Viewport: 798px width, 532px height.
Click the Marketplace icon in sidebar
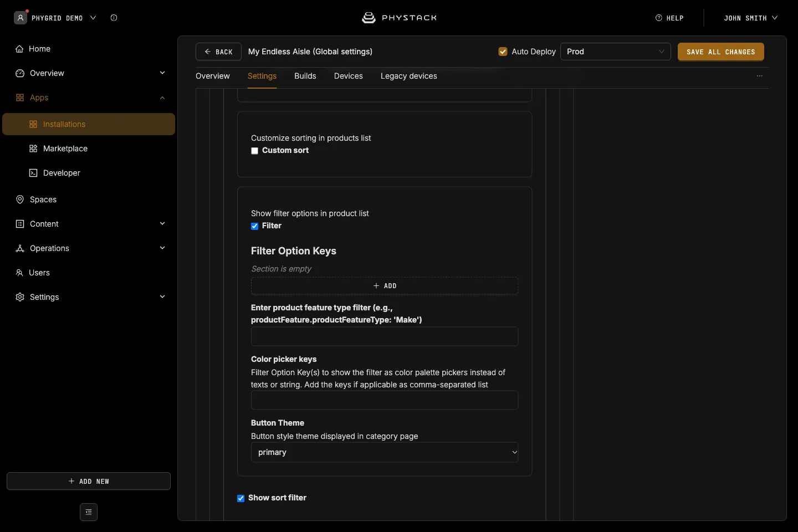(33, 149)
